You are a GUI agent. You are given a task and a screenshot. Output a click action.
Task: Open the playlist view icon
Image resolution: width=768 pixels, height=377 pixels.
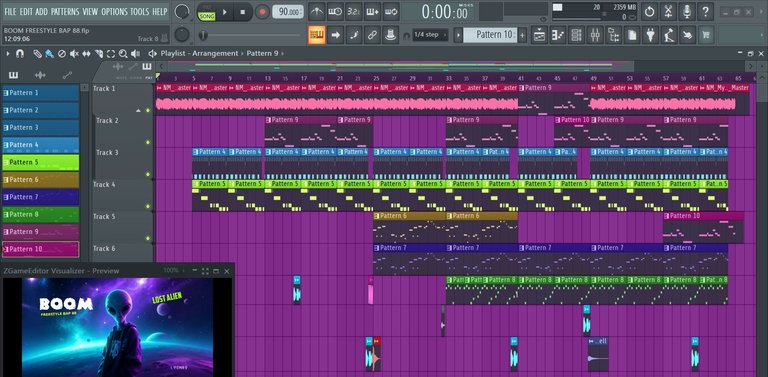click(539, 35)
